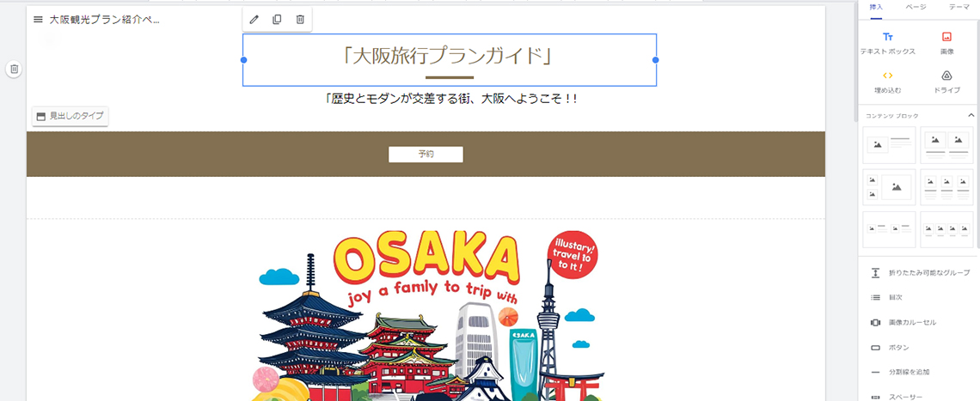Duplicate the title text box with the copy icon
Image resolution: width=980 pixels, height=401 pixels.
277,20
